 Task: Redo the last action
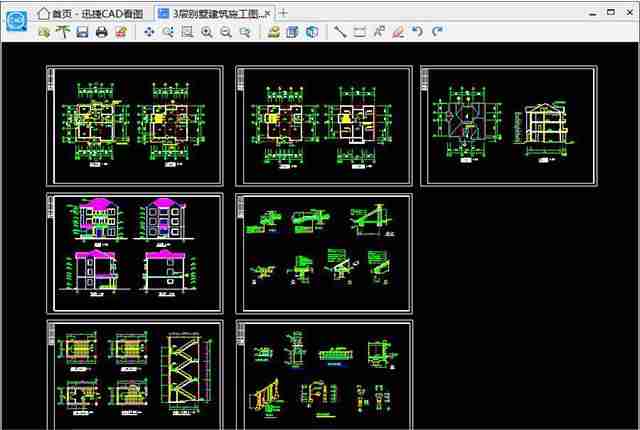[437, 31]
